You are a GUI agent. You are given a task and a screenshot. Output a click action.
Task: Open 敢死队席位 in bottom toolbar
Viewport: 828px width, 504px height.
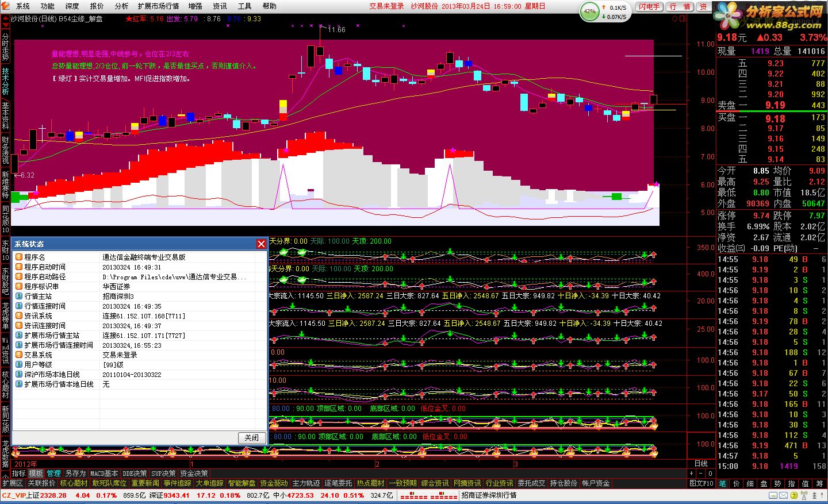coord(109,483)
